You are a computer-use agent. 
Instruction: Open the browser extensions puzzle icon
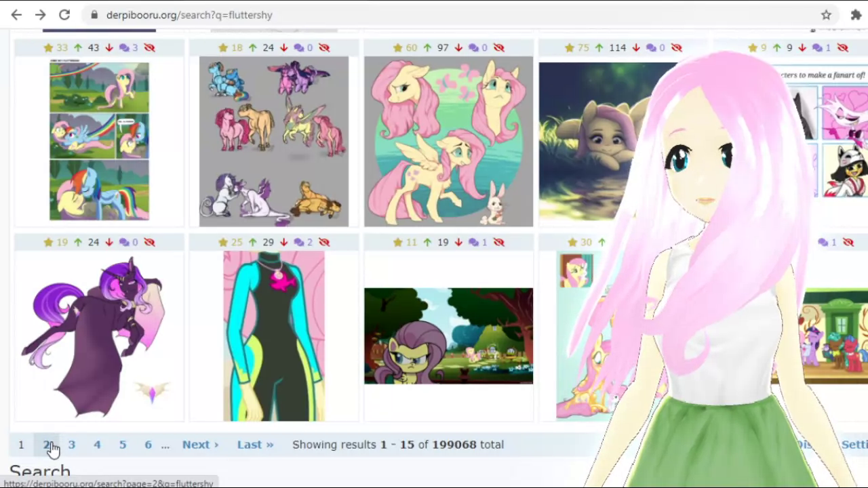point(856,14)
